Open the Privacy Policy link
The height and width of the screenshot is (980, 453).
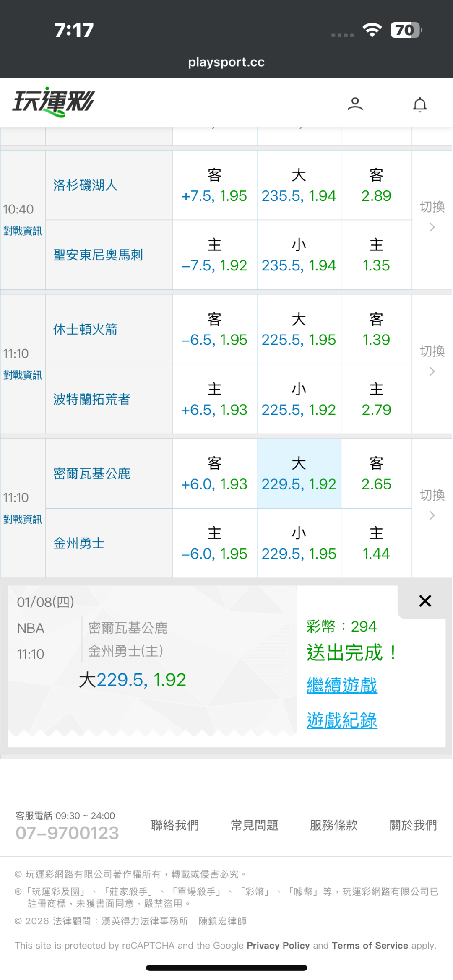[x=278, y=946]
